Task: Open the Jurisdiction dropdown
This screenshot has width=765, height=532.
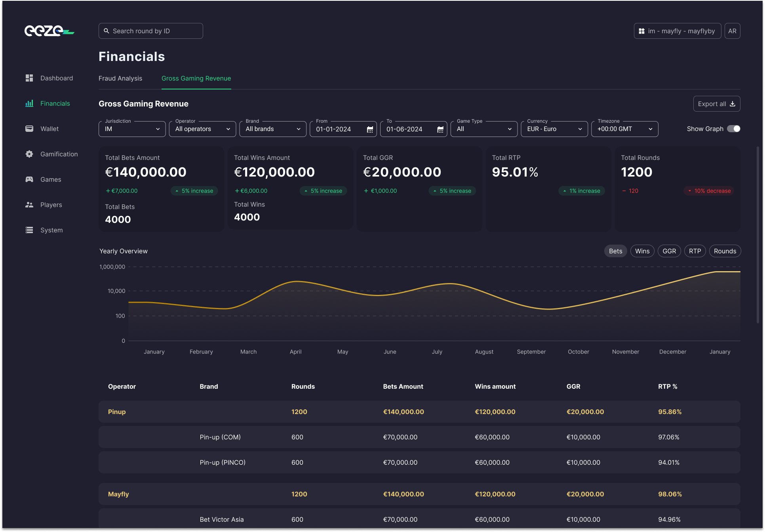Action: coord(132,129)
